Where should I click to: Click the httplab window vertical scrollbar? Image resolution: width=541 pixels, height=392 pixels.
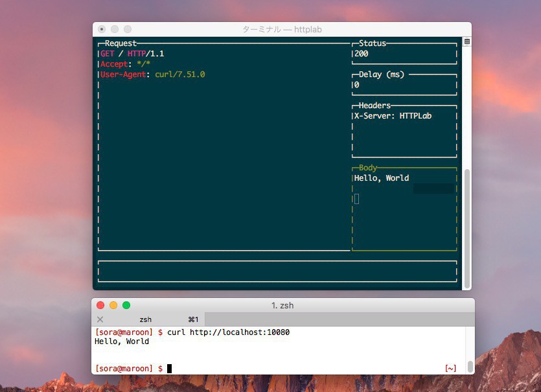467,227
